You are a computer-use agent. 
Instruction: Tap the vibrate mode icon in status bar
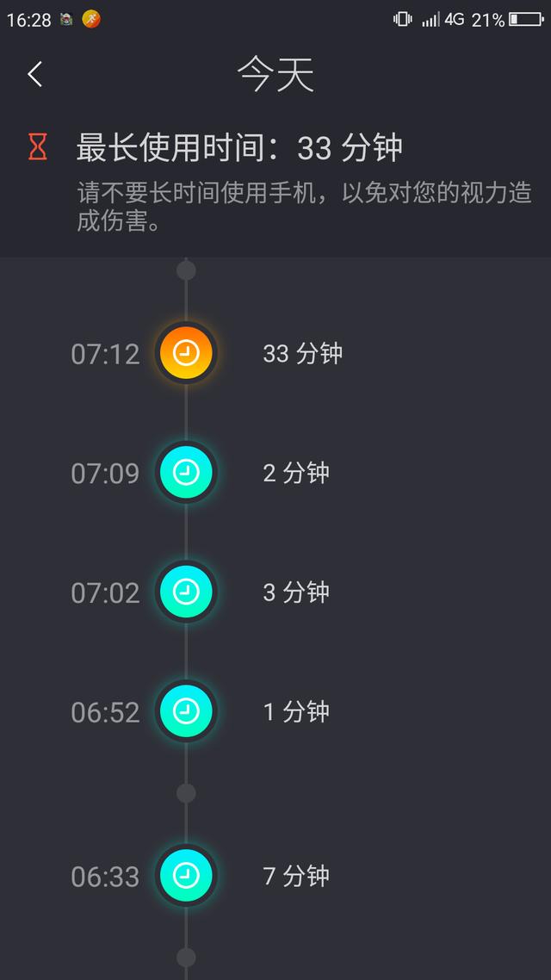click(402, 19)
